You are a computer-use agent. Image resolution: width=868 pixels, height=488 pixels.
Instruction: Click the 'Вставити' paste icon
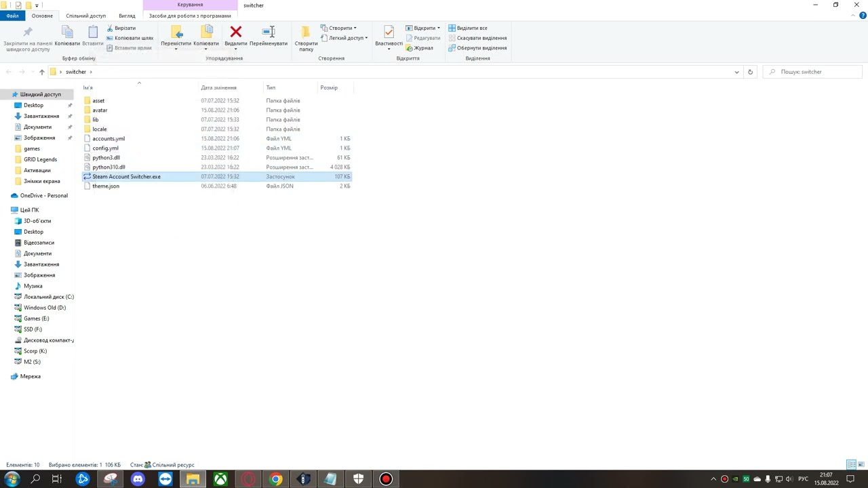pos(93,32)
